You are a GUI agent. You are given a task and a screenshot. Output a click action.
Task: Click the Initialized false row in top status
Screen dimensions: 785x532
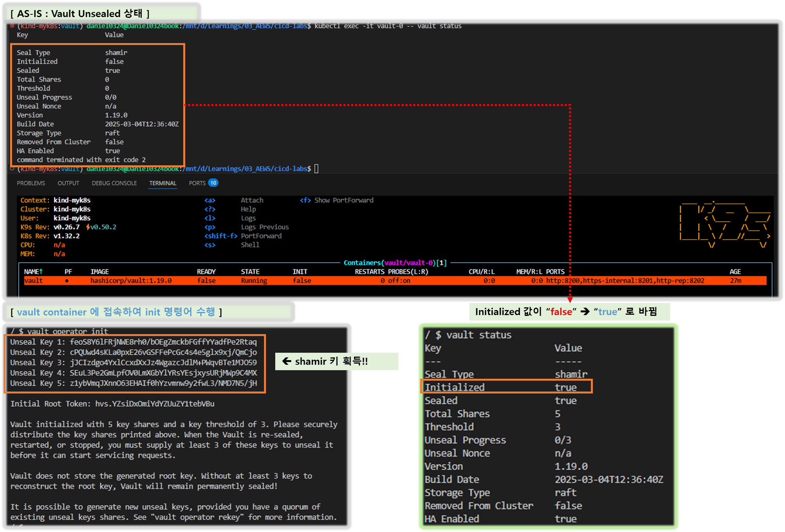coord(70,61)
